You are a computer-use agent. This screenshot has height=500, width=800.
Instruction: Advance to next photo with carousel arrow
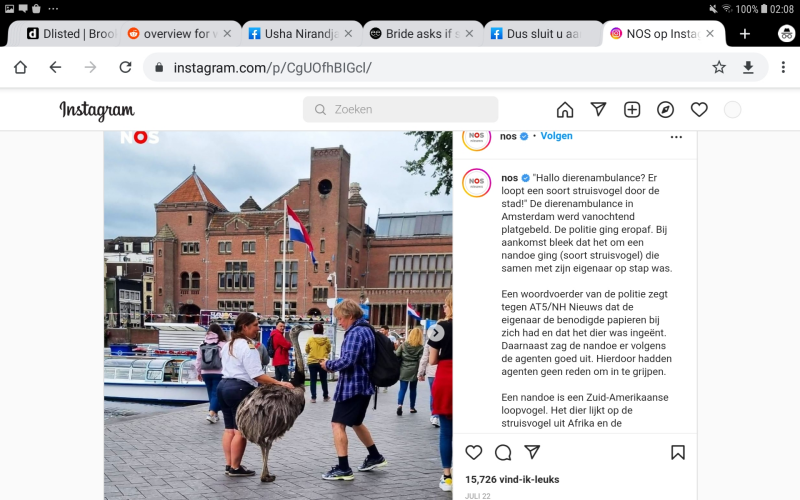tap(435, 333)
